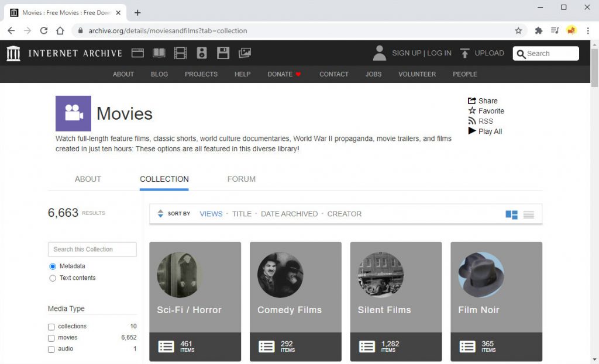Bookmark this page with the star icon
The image size is (599, 364).
pyautogui.click(x=518, y=30)
